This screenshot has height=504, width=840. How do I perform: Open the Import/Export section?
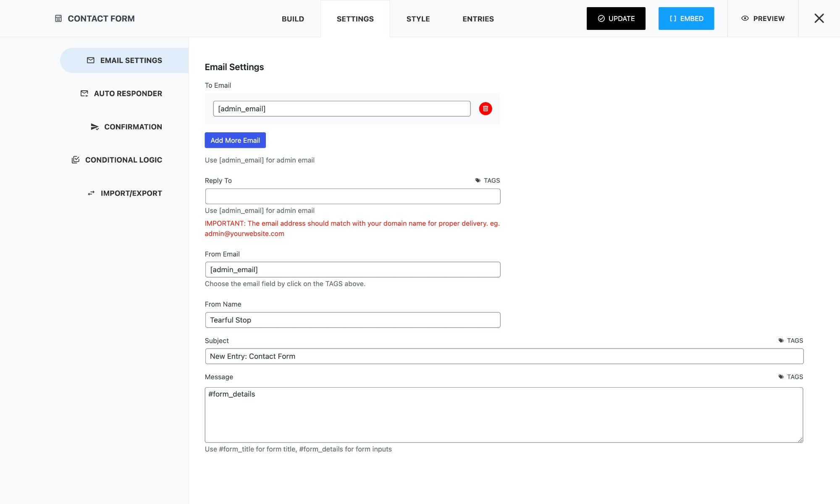pyautogui.click(x=125, y=193)
